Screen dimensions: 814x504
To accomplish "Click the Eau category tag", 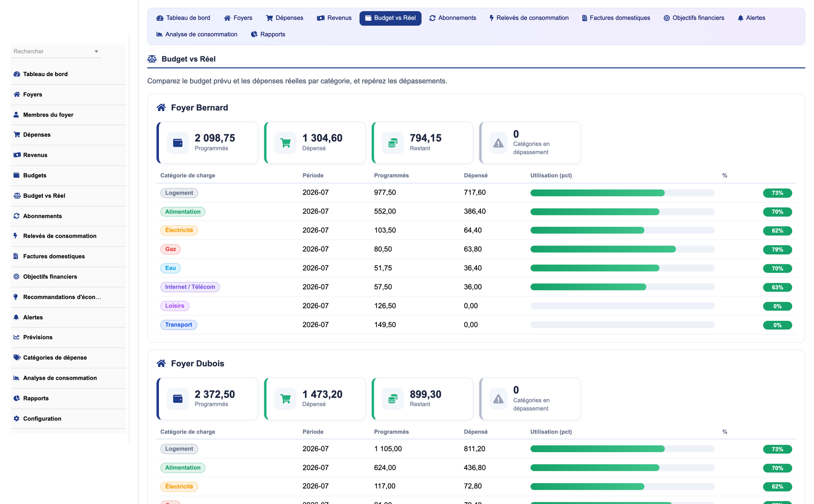I will coord(170,268).
